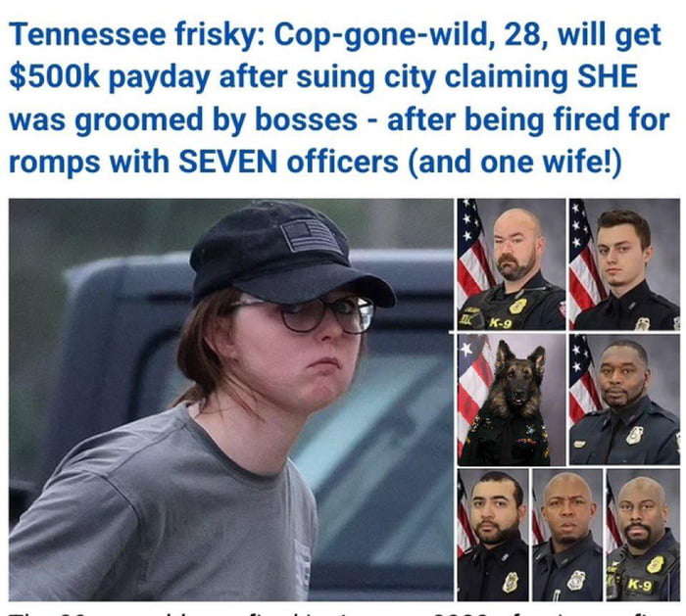Open bottom-row portrait of dark-haired bearded officer

point(493,535)
